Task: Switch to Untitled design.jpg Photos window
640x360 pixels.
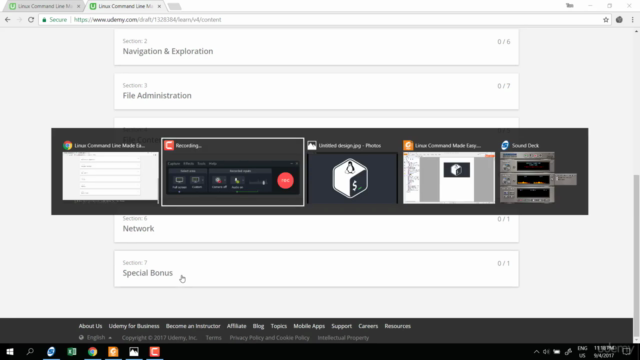Action: click(352, 172)
